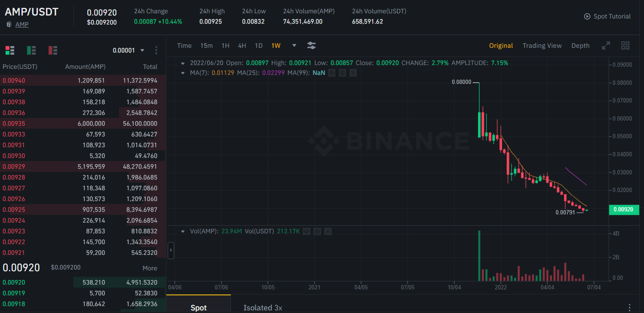Click AMP/USDT pair title
The image size is (644, 313).
[x=31, y=12]
